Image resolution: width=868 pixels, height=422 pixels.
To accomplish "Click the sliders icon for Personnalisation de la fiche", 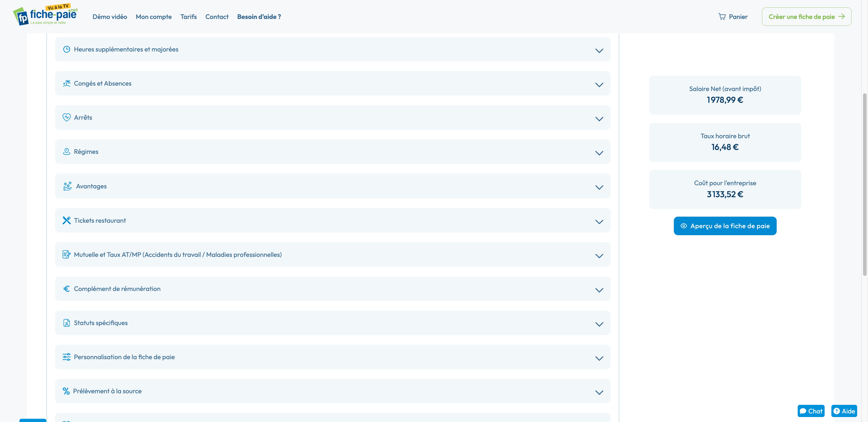I will [66, 357].
